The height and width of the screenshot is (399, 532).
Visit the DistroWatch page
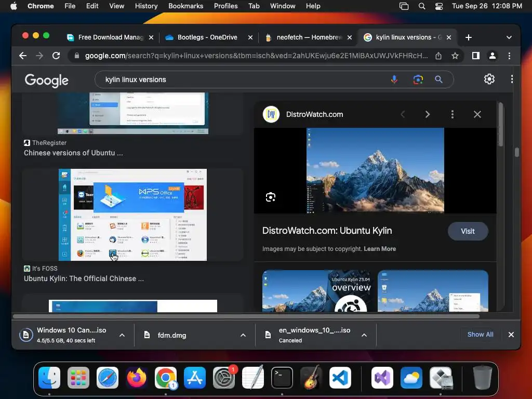(468, 231)
